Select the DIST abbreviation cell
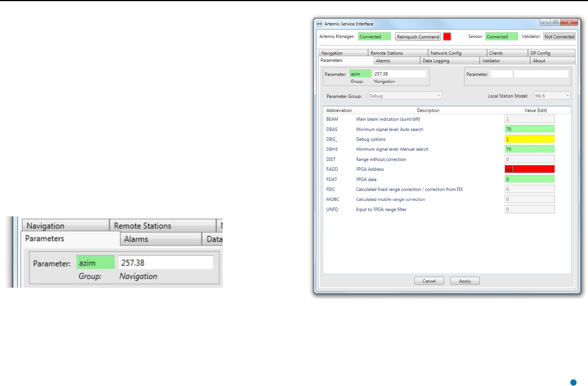The image size is (588, 386). point(331,159)
